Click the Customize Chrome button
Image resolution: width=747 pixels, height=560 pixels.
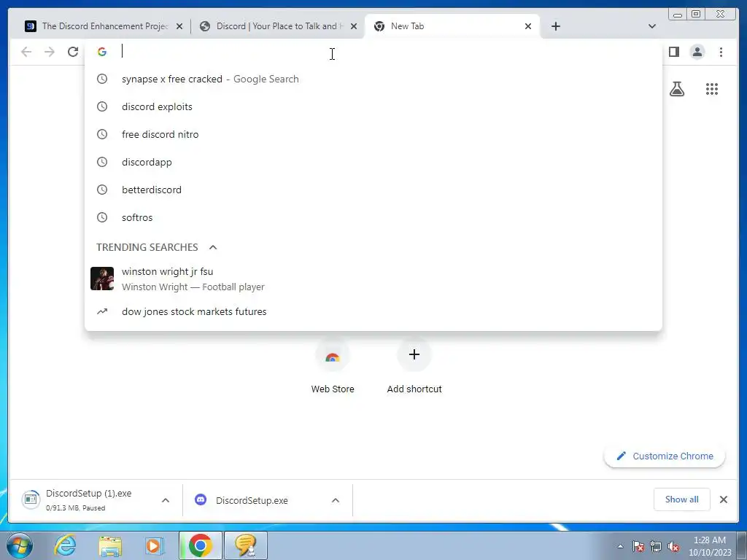point(665,456)
